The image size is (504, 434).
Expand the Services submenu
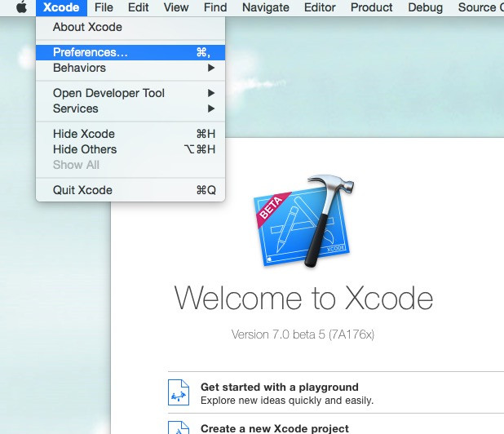click(130, 108)
